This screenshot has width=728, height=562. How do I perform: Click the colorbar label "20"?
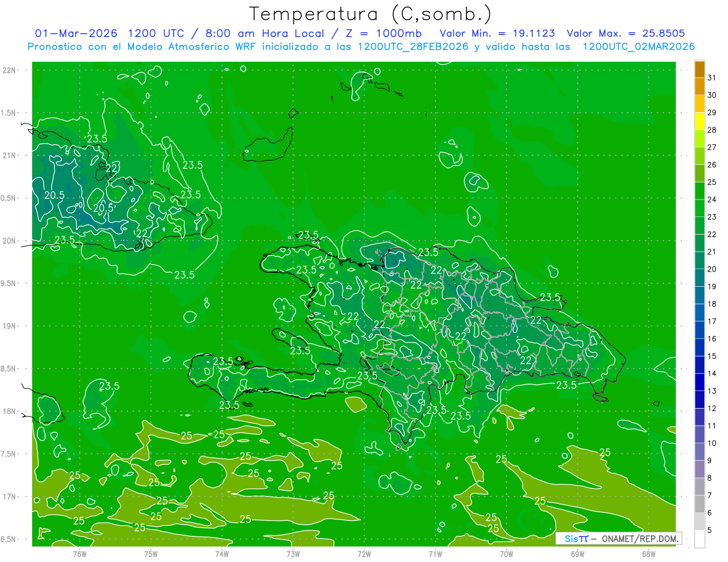tap(712, 269)
